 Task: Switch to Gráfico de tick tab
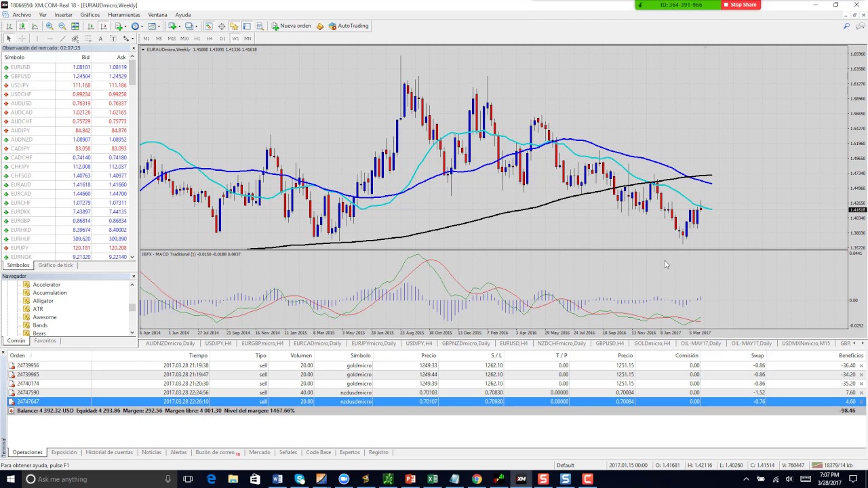(x=56, y=265)
